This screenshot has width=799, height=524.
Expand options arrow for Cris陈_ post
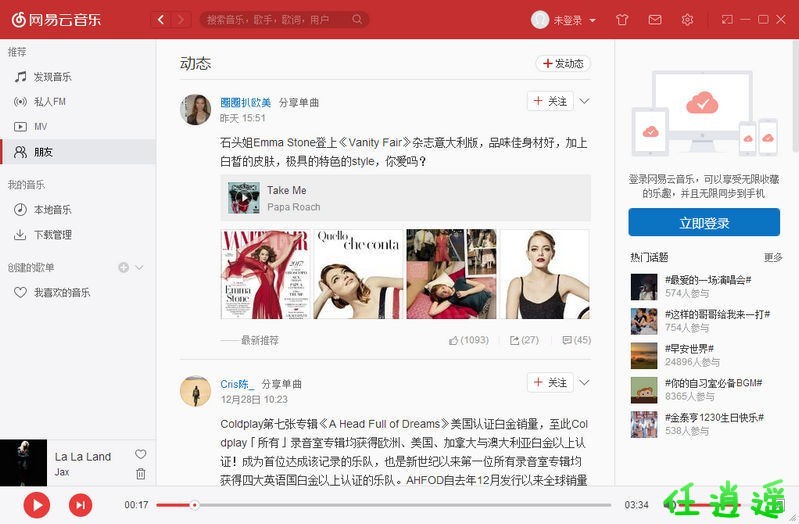click(584, 382)
